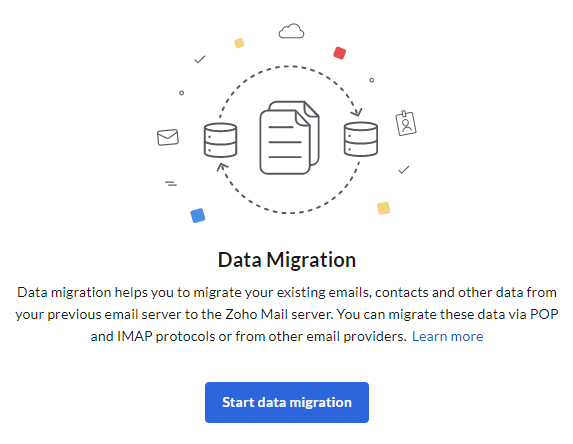The image size is (573, 444).
Task: Select the envelope mail icon
Action: click(x=168, y=137)
